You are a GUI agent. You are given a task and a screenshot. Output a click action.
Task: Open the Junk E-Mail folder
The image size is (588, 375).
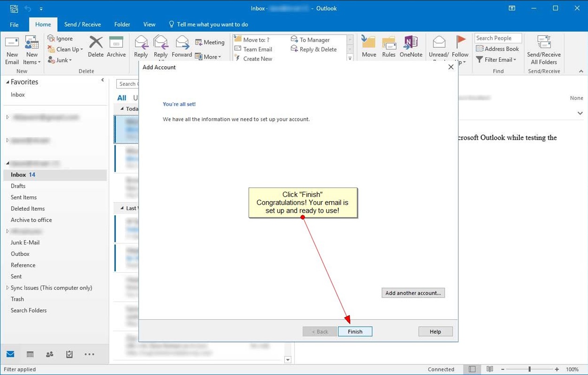25,242
